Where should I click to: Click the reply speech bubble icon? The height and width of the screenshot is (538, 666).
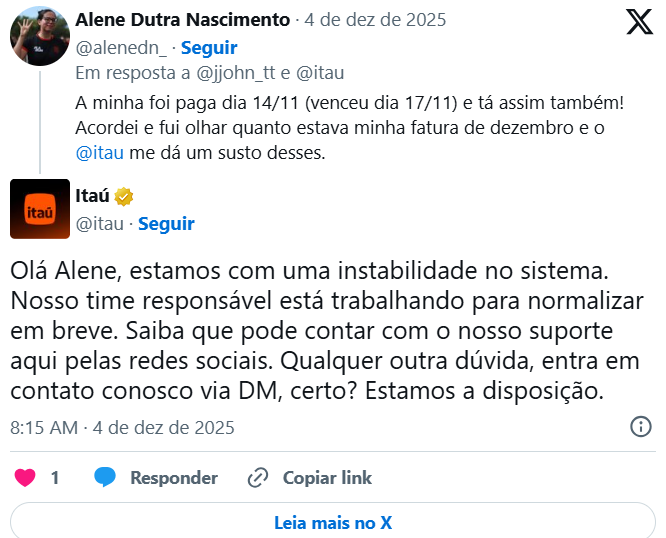[x=105, y=477]
